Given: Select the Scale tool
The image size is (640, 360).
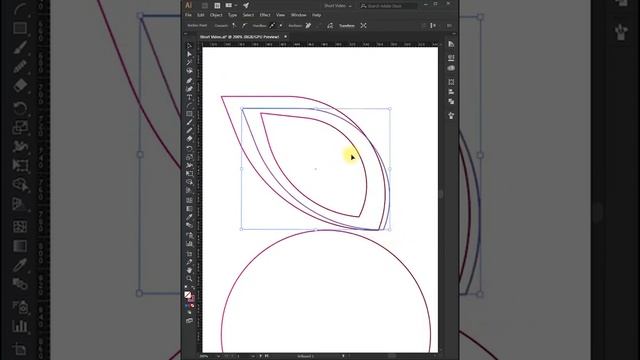Looking at the screenshot, I should click(x=189, y=157).
